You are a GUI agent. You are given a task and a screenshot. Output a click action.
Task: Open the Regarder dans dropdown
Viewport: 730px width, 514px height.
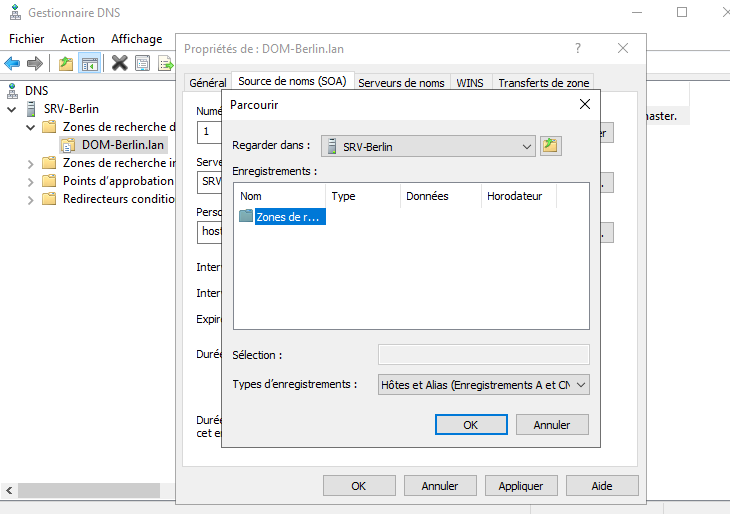pyautogui.click(x=527, y=146)
